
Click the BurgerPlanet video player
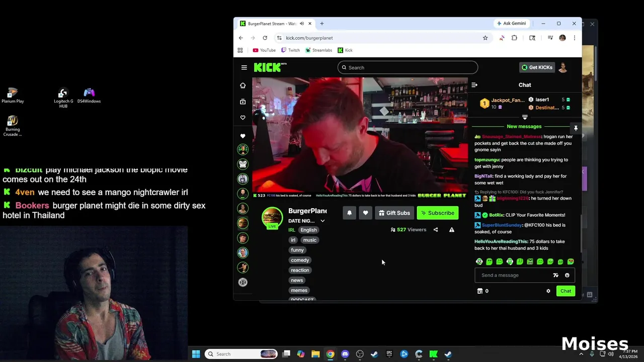tap(360, 138)
